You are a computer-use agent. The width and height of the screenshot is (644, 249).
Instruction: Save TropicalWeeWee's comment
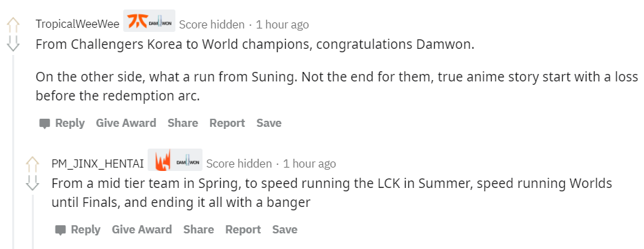pos(269,123)
